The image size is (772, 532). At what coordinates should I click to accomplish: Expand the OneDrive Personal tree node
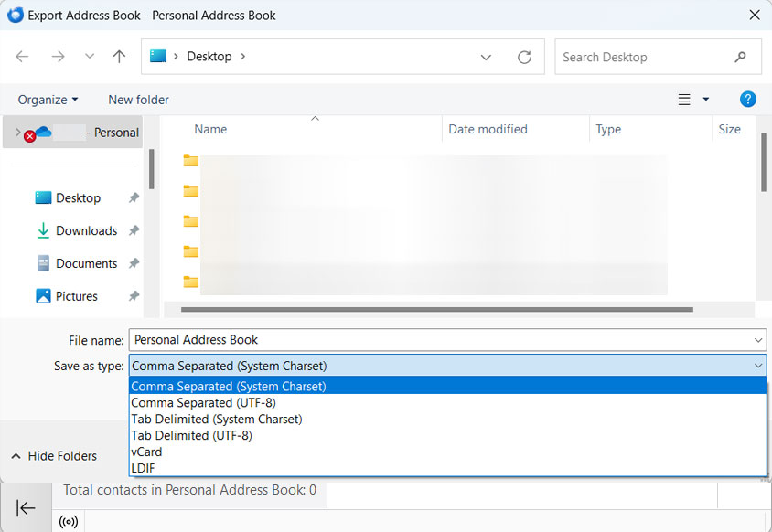click(20, 132)
